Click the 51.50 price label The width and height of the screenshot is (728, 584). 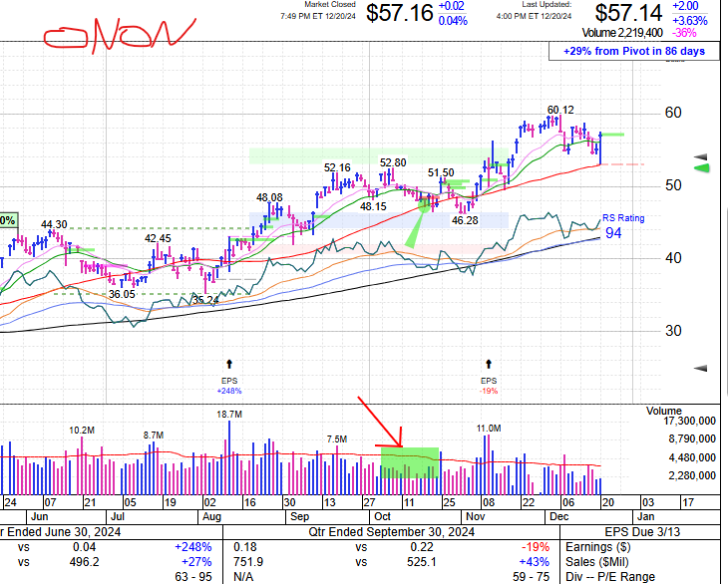441,172
